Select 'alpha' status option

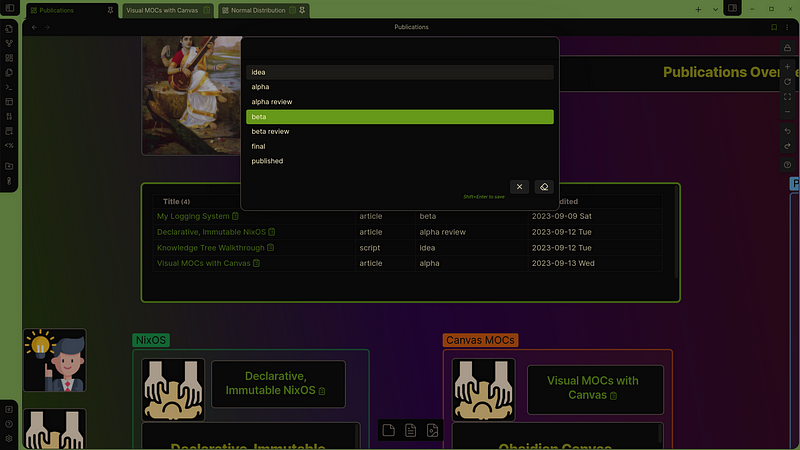[399, 87]
